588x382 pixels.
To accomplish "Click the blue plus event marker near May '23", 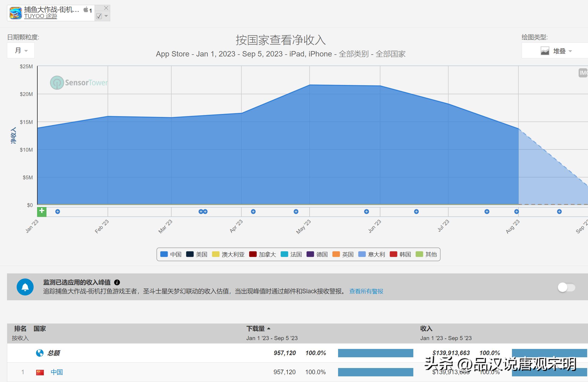I will (x=296, y=212).
